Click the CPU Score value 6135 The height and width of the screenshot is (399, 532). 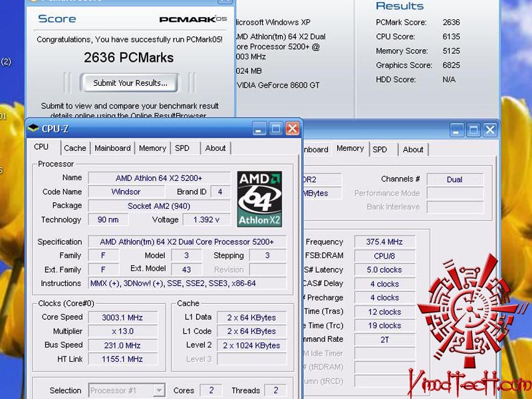[452, 37]
